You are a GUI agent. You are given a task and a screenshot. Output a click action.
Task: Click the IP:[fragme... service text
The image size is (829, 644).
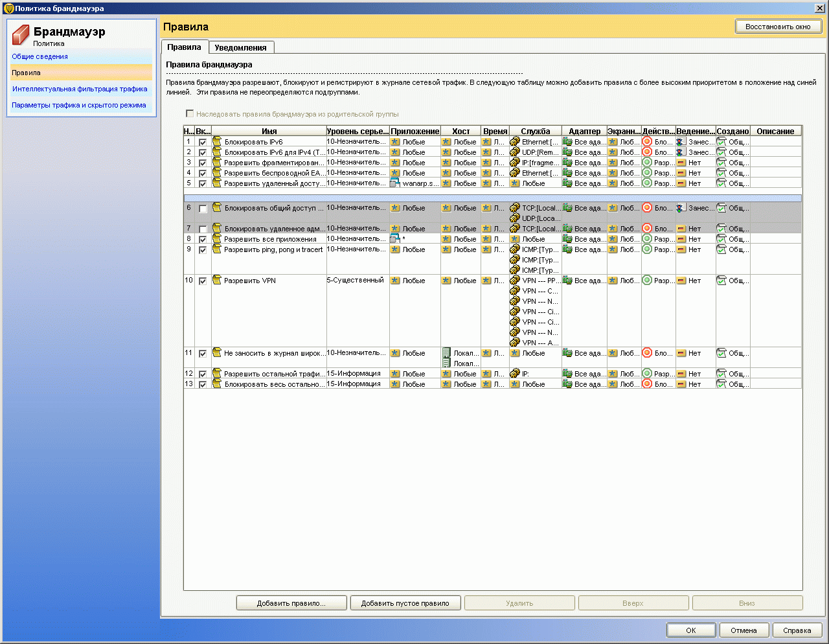[x=541, y=163]
